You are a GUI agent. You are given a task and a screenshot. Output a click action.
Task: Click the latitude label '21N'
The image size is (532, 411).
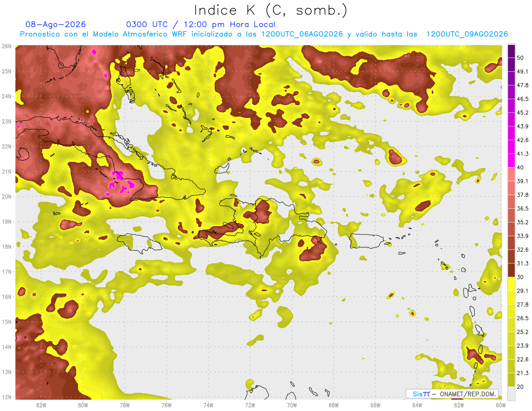pyautogui.click(x=7, y=172)
